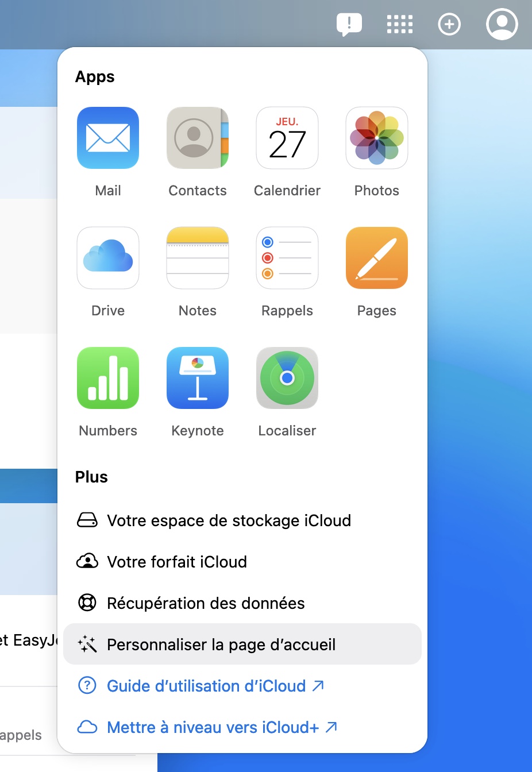Launch the Notes app icon

coord(198,258)
